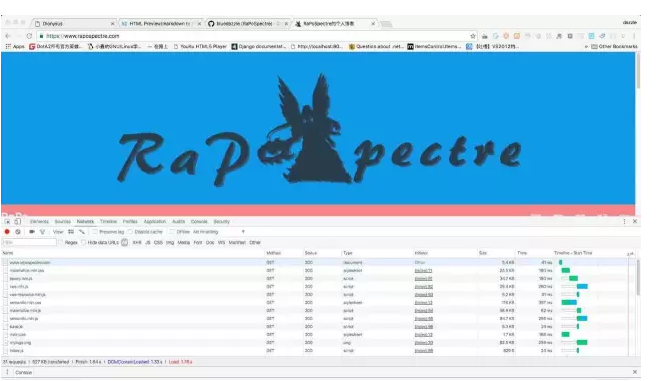
Task: Check the Offline checkbox
Action: tap(172, 232)
